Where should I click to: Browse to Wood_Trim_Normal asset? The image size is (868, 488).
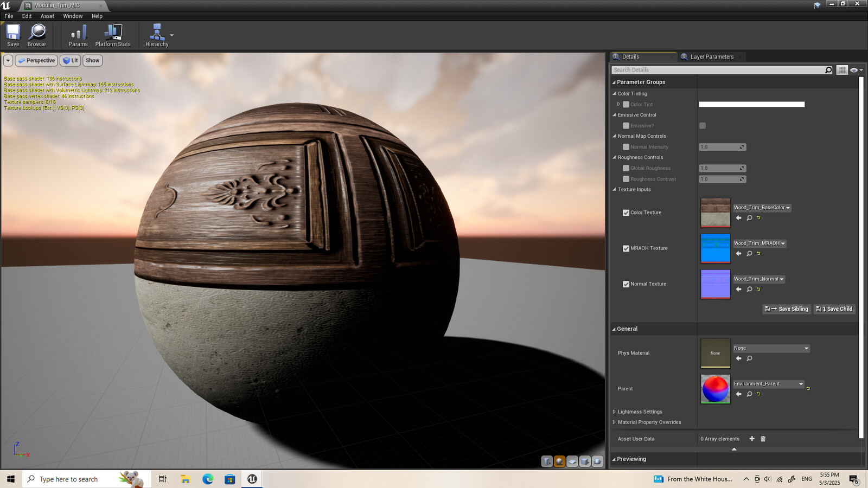pyautogui.click(x=749, y=290)
